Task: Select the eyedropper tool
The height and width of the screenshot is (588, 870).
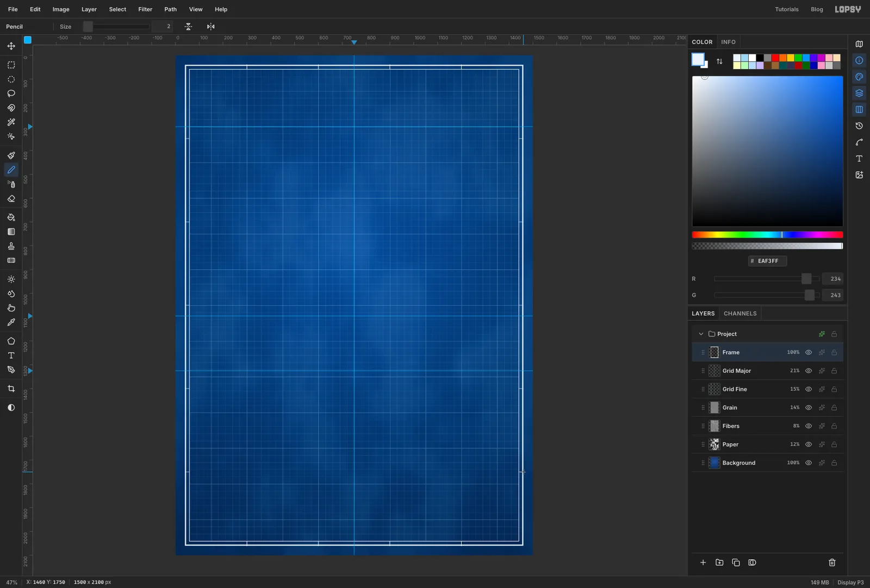Action: pyautogui.click(x=11, y=322)
